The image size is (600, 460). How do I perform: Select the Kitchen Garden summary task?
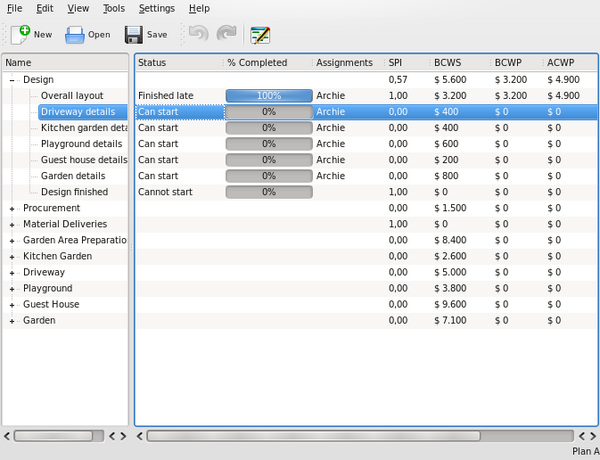(x=57, y=256)
